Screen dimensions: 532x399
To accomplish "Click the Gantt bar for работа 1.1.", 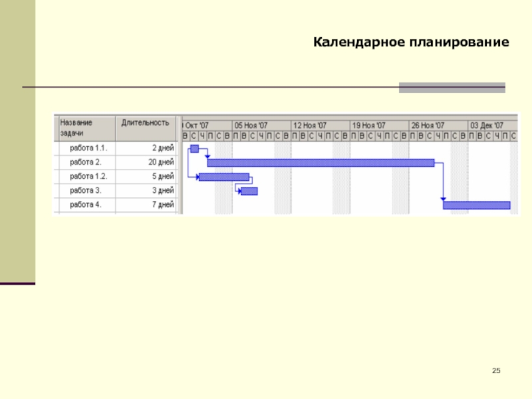I will point(194,148).
